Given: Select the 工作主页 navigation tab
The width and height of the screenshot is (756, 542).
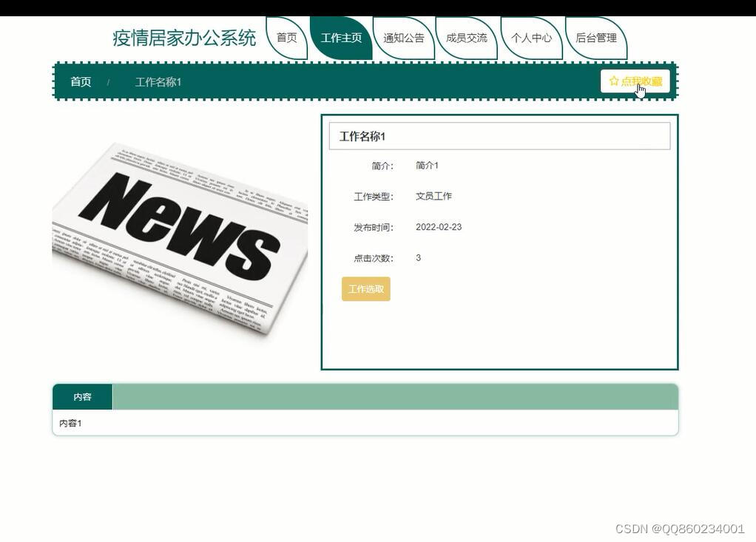Looking at the screenshot, I should [341, 38].
